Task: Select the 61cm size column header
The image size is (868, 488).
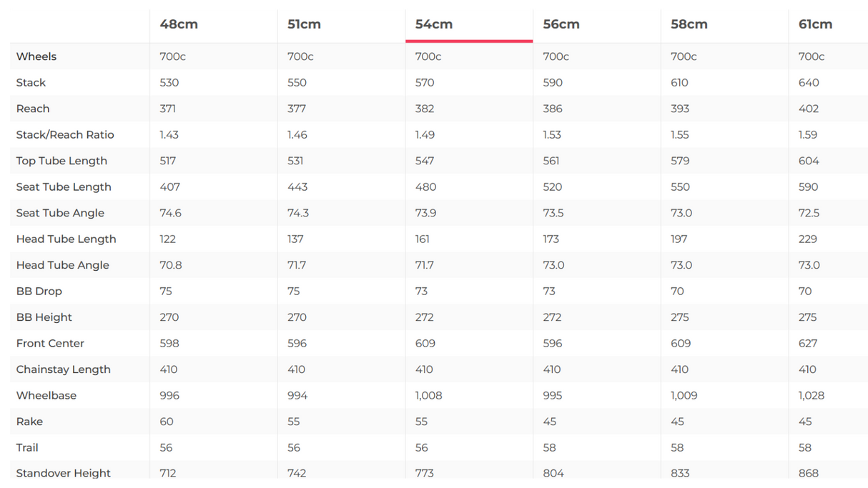Action: (x=815, y=24)
